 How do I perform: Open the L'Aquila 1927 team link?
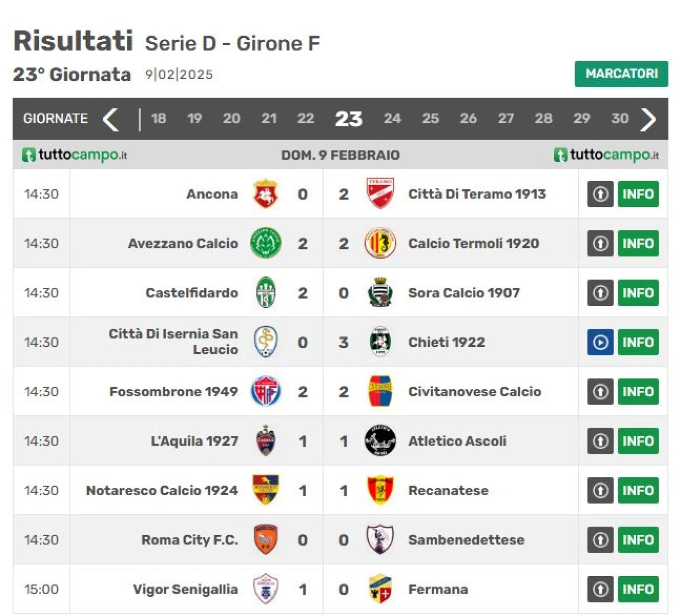pyautogui.click(x=194, y=441)
